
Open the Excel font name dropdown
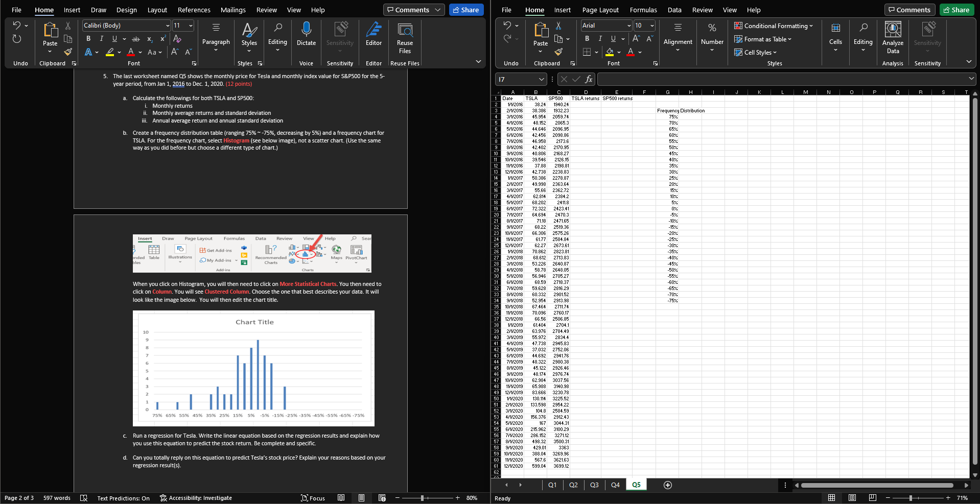tap(629, 26)
